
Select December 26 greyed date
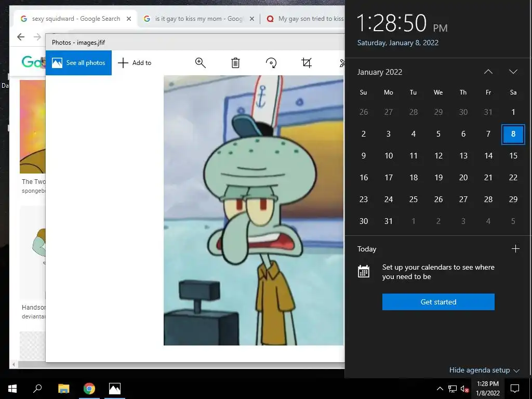363,112
